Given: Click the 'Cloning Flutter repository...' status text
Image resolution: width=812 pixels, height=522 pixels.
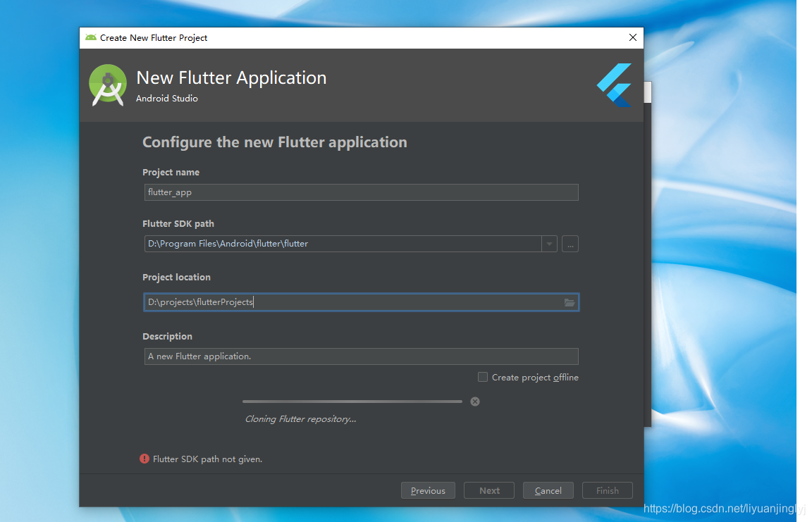Looking at the screenshot, I should 300,419.
